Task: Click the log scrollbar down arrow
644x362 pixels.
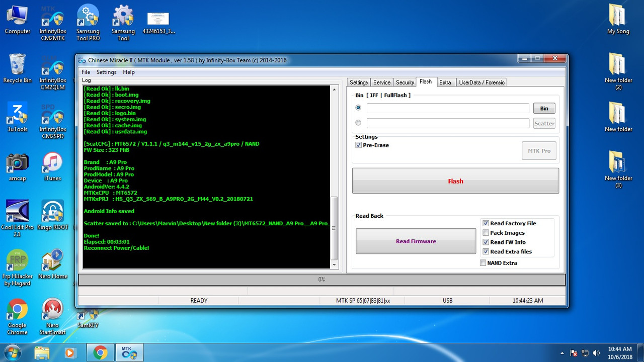Action: [x=335, y=264]
